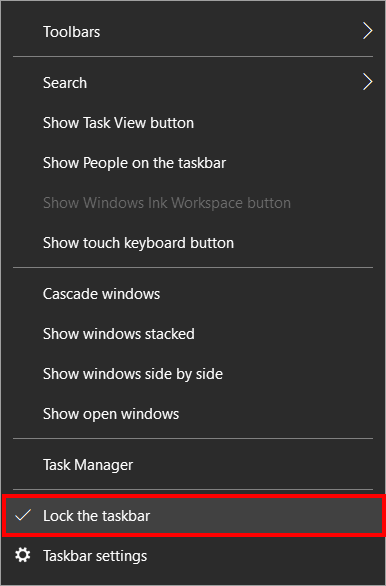Click blank check area left of Toolbars
386x586 pixels.
(22, 32)
